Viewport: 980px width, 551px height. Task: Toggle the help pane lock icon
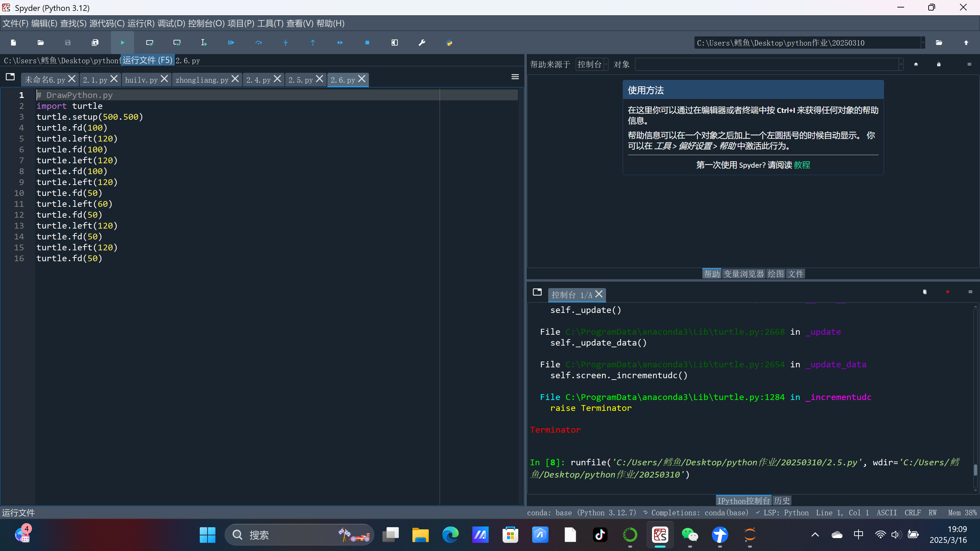coord(938,64)
